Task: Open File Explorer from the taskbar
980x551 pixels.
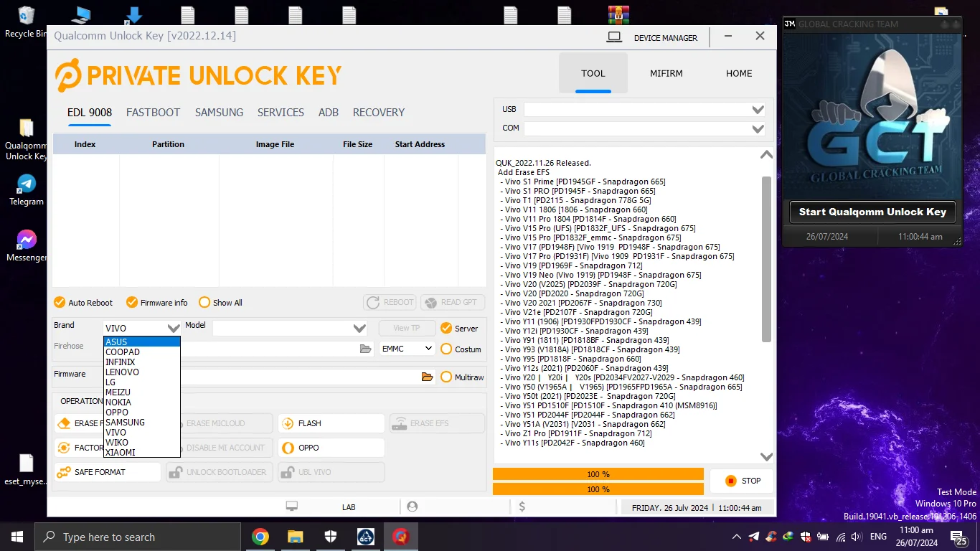Action: tap(295, 537)
